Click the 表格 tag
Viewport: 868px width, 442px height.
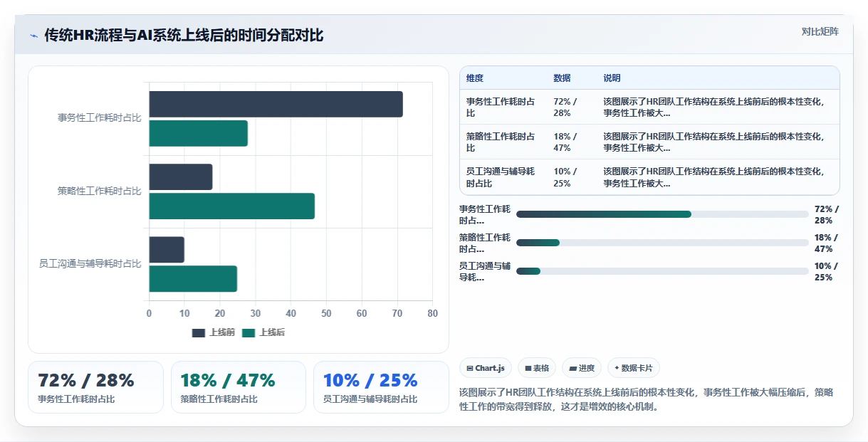(x=537, y=368)
